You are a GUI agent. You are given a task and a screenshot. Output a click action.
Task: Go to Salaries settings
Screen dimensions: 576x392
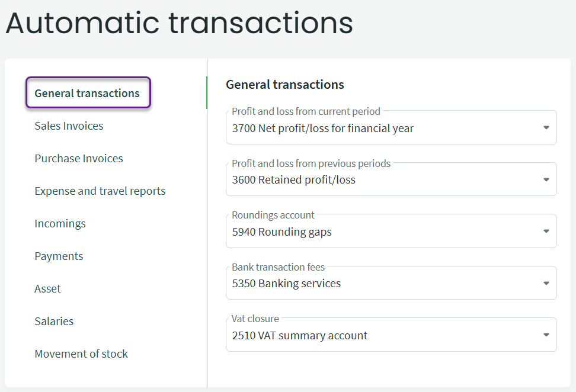[54, 321]
